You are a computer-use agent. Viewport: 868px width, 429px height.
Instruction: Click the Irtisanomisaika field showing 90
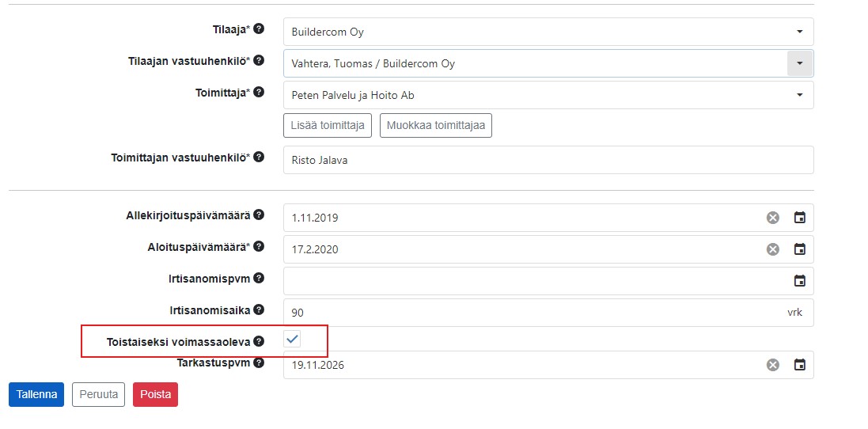(x=548, y=313)
